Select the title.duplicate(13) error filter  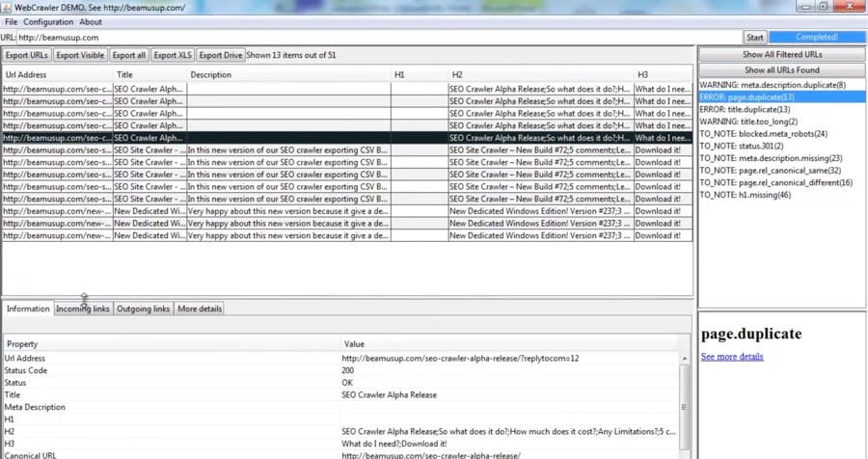coord(745,109)
